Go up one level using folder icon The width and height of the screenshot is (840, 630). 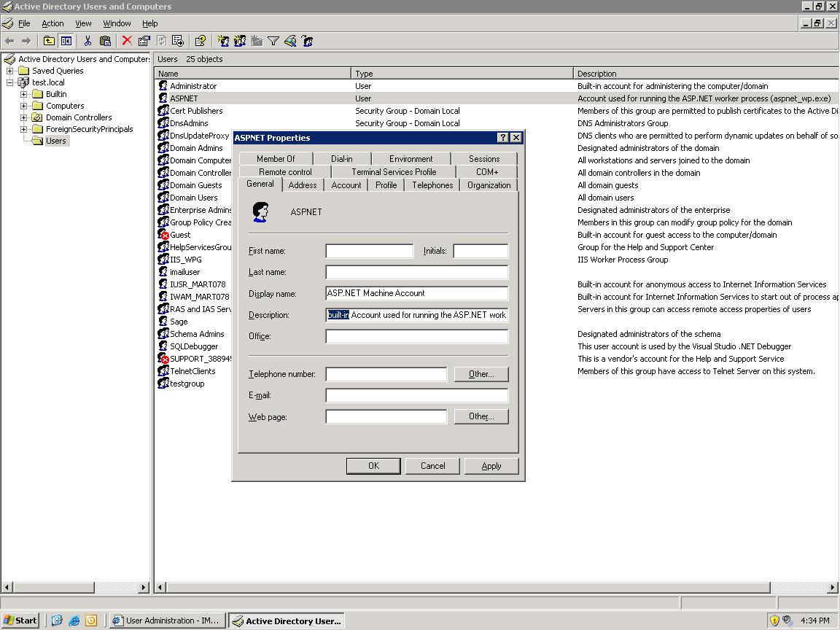pyautogui.click(x=49, y=41)
